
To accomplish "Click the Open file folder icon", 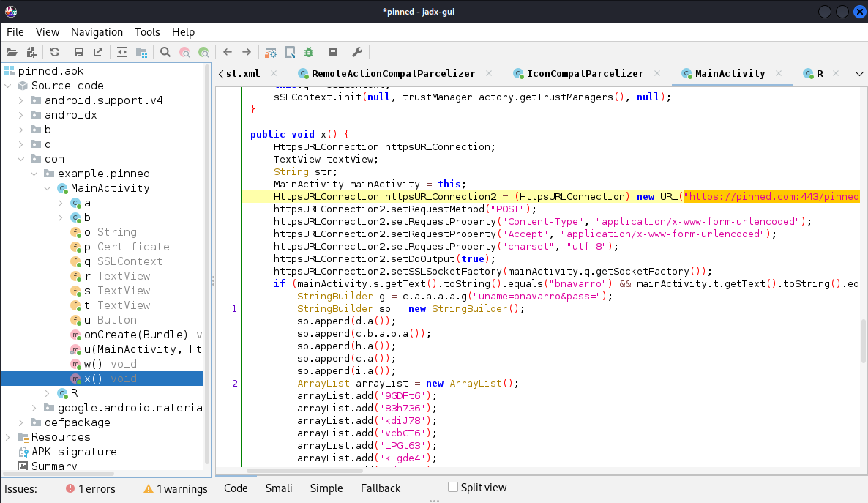I will [12, 52].
